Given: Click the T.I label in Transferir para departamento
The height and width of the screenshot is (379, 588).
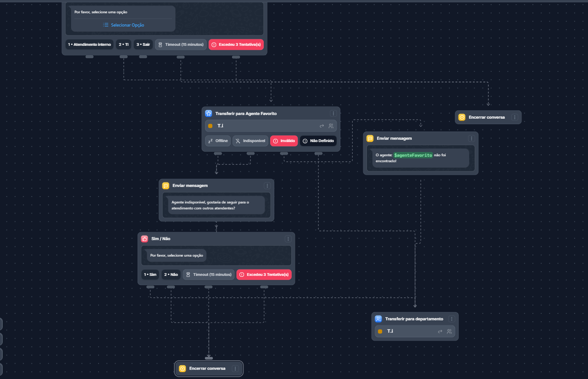Looking at the screenshot, I should [390, 331].
